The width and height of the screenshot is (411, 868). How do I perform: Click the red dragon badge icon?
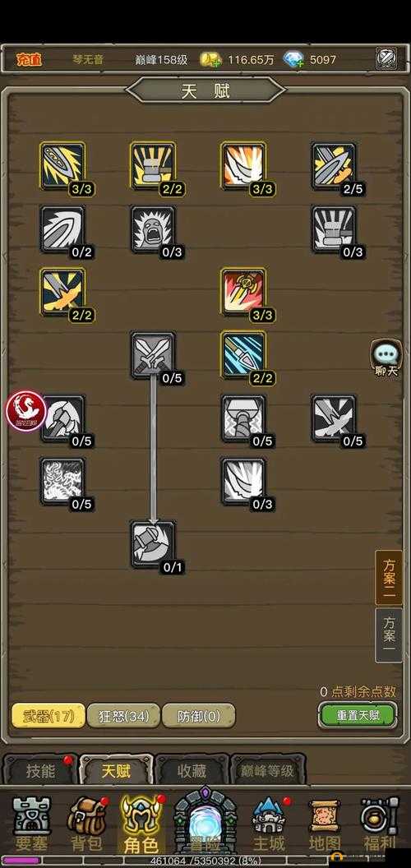(x=25, y=411)
